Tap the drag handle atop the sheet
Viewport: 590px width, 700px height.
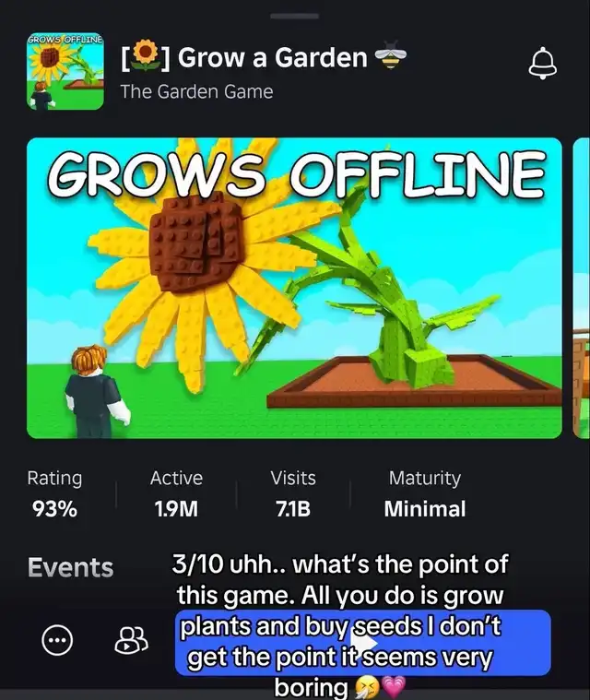coord(295,16)
